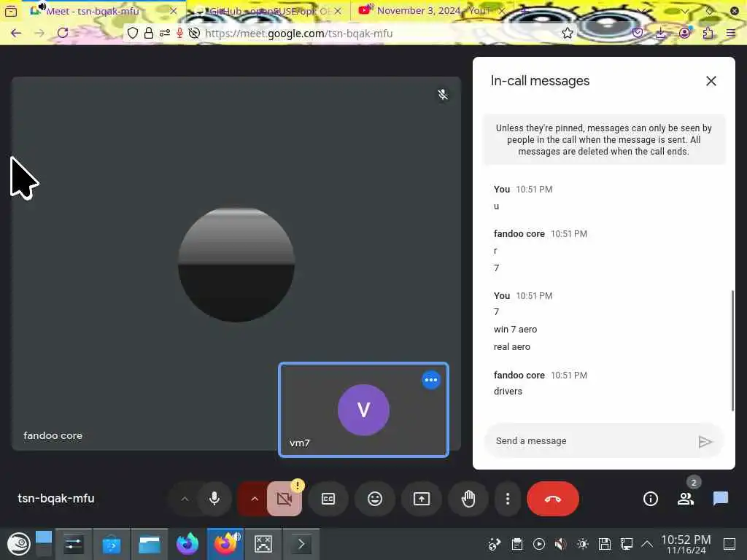This screenshot has height=560, width=747.
Task: Open the Firefox View icon left of tabs
Action: pyautogui.click(x=11, y=10)
